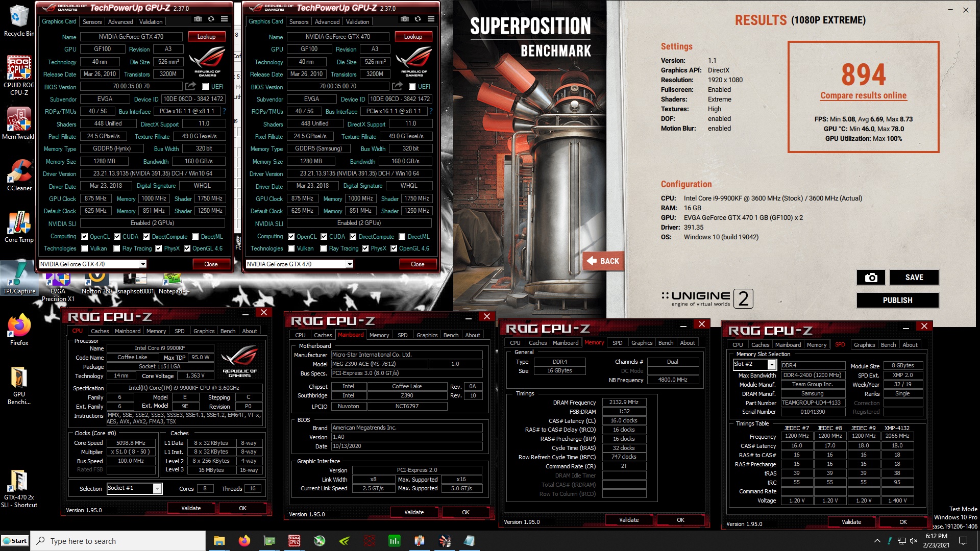
Task: Toggle UEFI checkbox in left GPU-Z window
Action: point(206,87)
